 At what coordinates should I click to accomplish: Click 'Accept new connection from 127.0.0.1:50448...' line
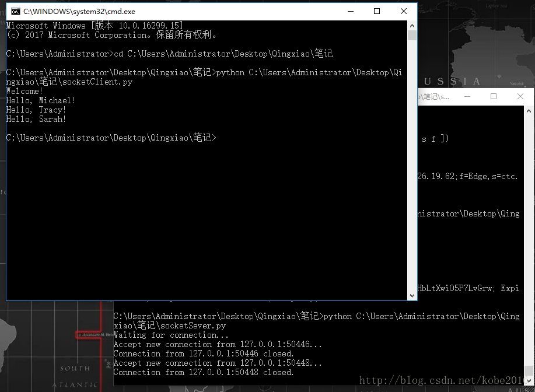pyautogui.click(x=218, y=363)
